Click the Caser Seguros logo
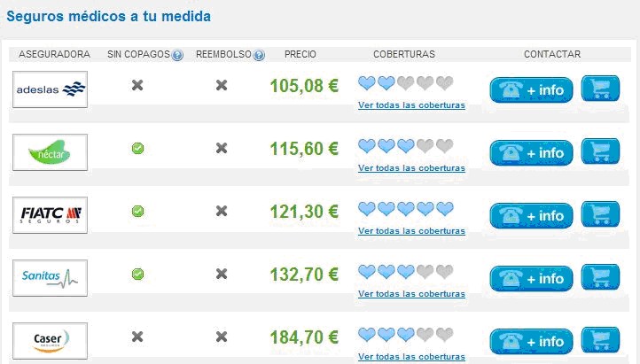This screenshot has height=364, width=640. pyautogui.click(x=51, y=341)
